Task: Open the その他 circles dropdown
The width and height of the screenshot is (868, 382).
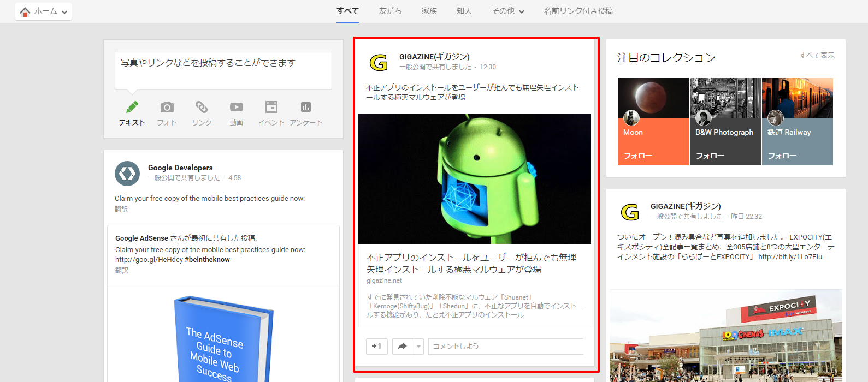Action: (x=507, y=11)
